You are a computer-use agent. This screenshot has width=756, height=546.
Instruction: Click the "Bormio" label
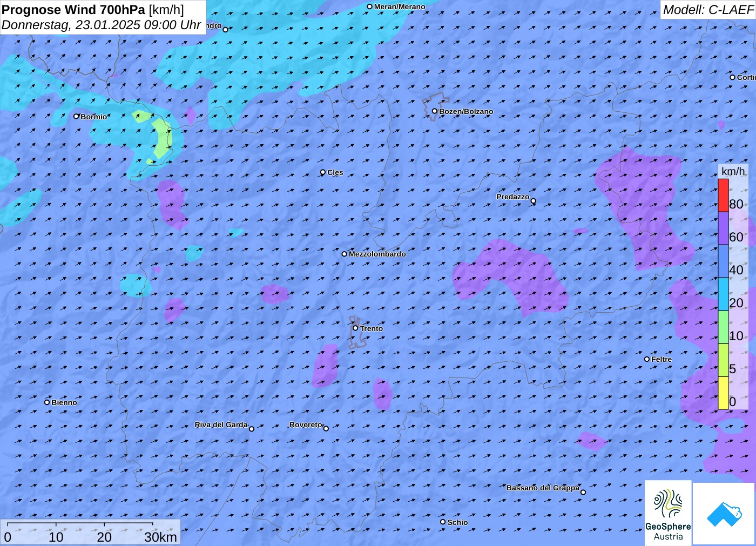coord(94,117)
